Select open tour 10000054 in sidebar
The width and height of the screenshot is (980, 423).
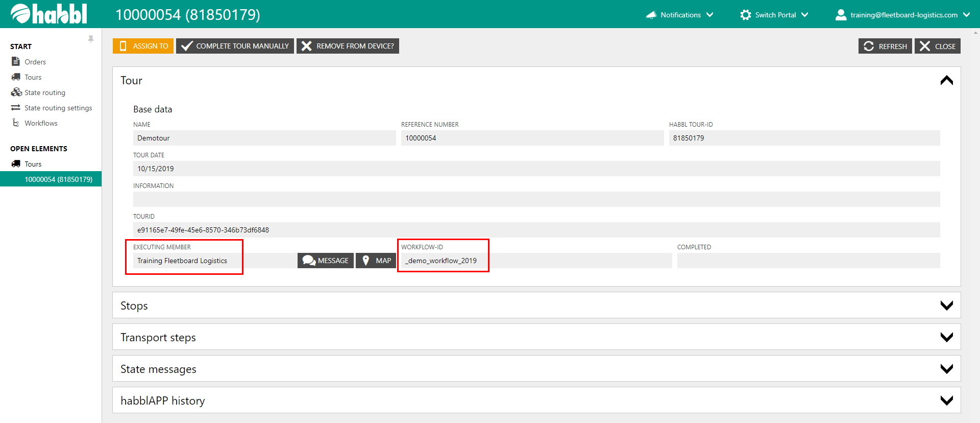coord(58,179)
